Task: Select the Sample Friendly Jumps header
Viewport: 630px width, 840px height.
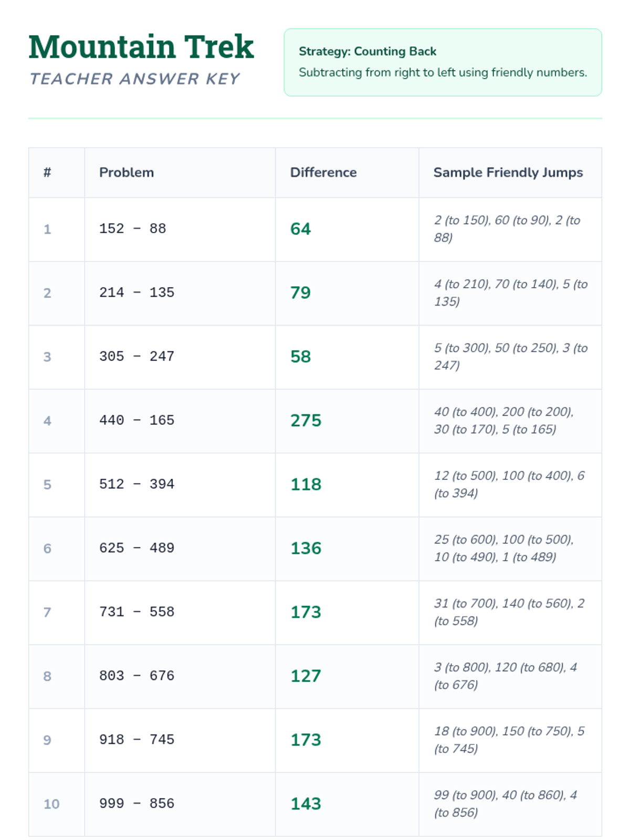Action: click(508, 173)
